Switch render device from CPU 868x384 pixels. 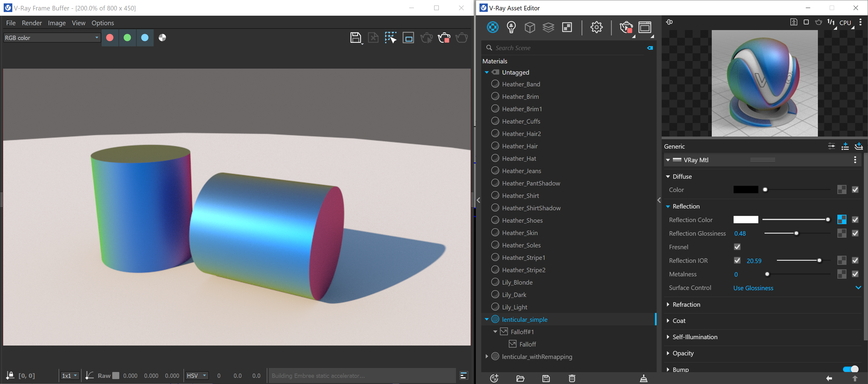click(x=846, y=23)
